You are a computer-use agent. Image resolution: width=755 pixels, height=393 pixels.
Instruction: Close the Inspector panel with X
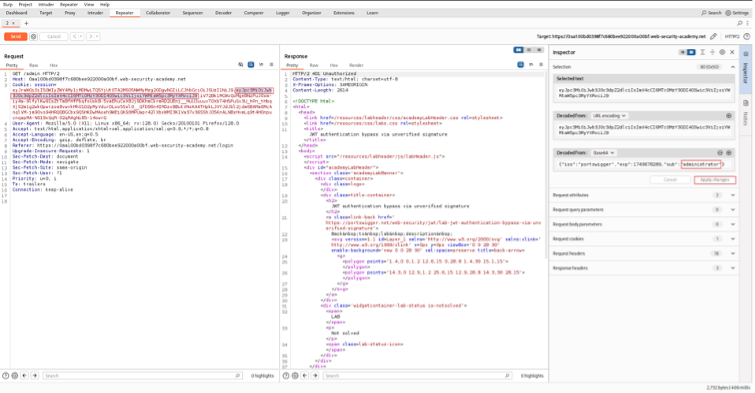coord(732,52)
